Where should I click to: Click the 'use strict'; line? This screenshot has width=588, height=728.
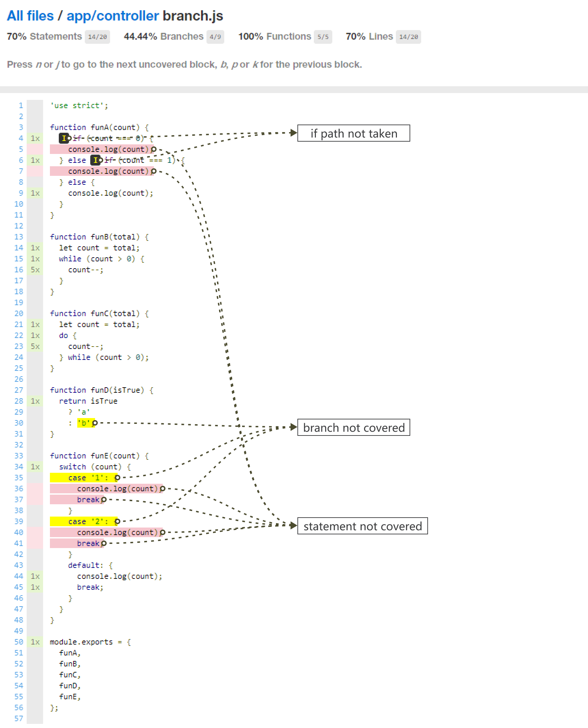(x=79, y=105)
